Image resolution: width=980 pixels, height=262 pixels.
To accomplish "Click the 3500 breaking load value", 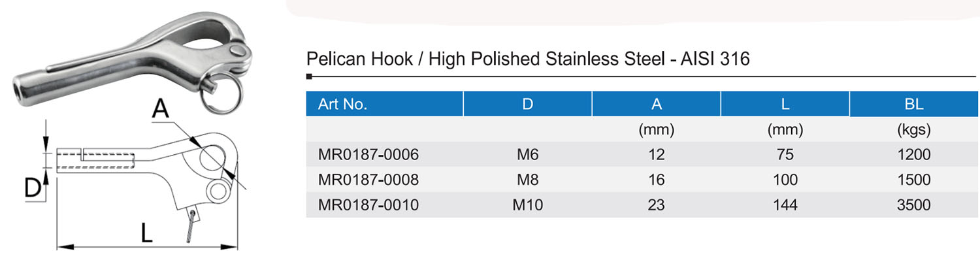I will click(913, 205).
